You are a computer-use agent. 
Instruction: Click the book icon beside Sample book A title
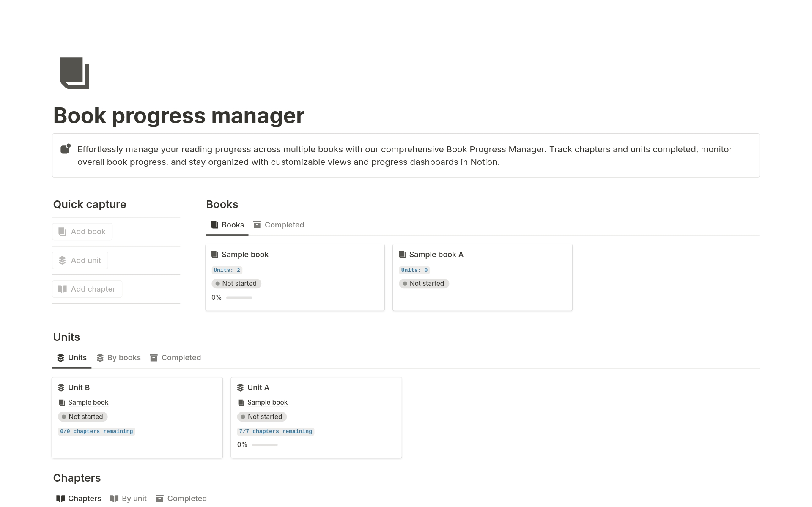pyautogui.click(x=402, y=254)
